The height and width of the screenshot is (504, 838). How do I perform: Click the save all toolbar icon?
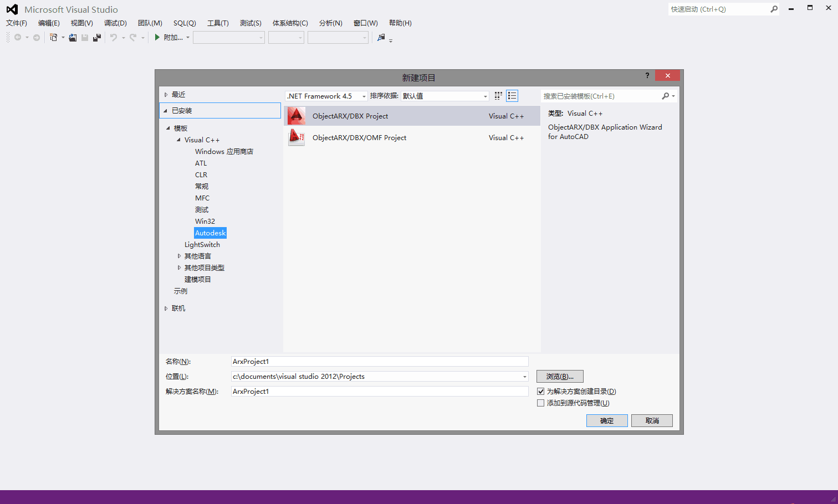pos(97,37)
